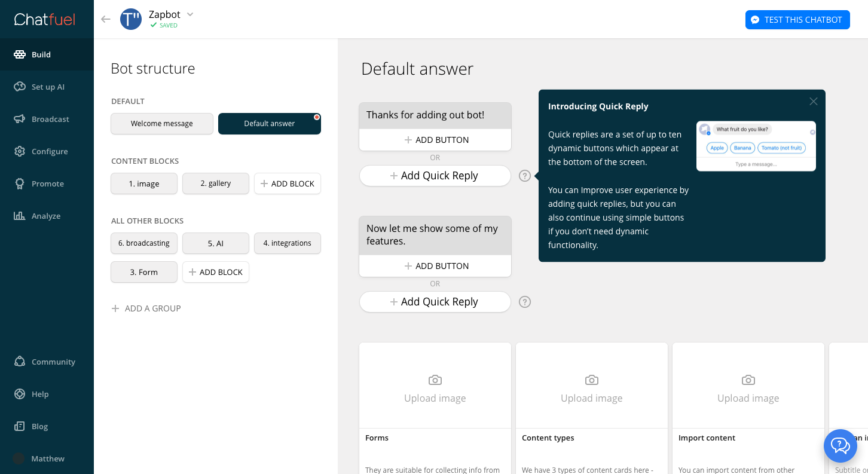Viewport: 868px width, 474px height.
Task: Open the Matthew user profile
Action: [x=47, y=458]
